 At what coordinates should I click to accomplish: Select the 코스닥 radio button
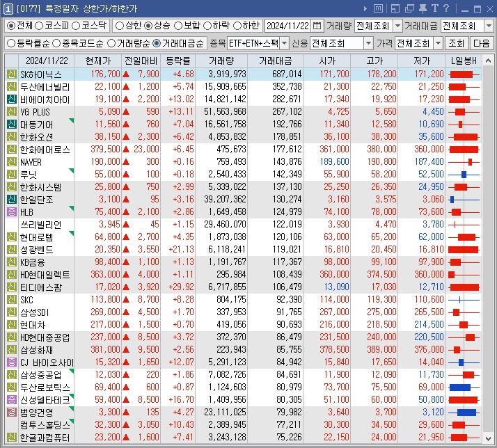pos(76,26)
